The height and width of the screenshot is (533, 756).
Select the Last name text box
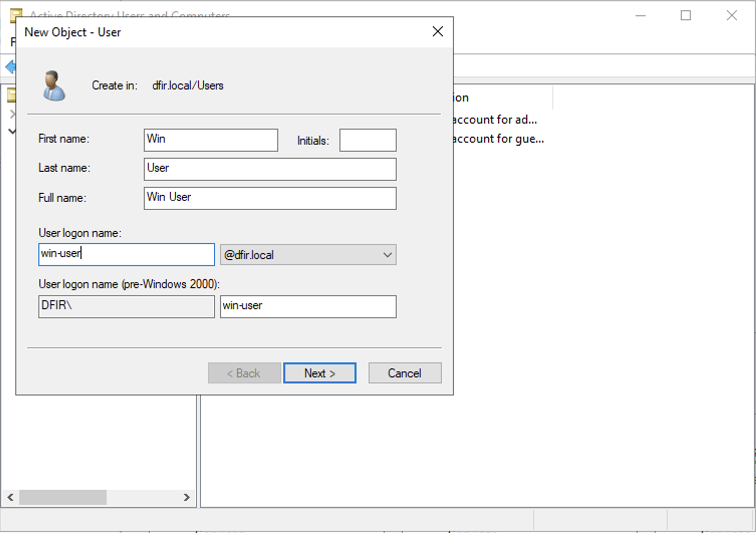pyautogui.click(x=270, y=169)
